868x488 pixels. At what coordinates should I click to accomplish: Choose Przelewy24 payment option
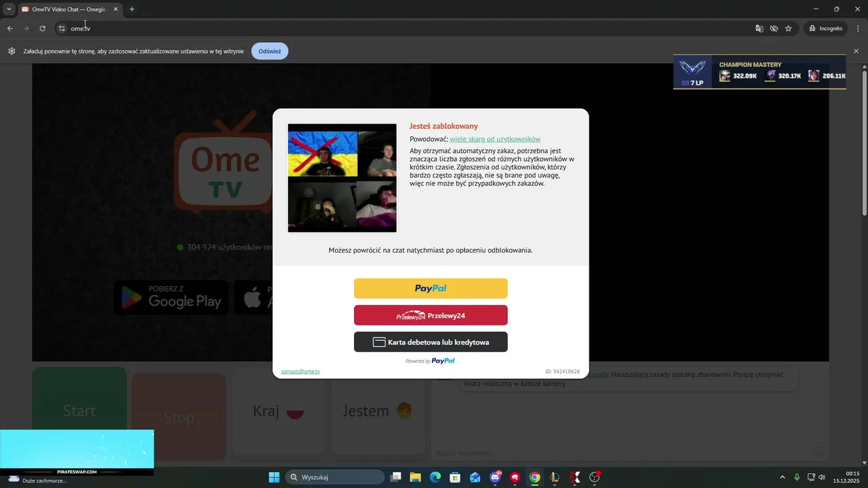pos(431,315)
